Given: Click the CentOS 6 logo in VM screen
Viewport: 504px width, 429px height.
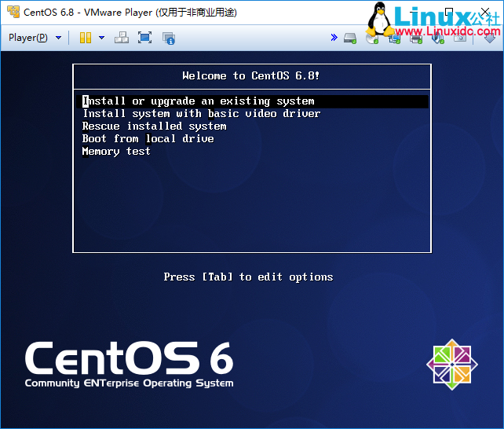Looking at the screenshot, I should pos(130,365).
